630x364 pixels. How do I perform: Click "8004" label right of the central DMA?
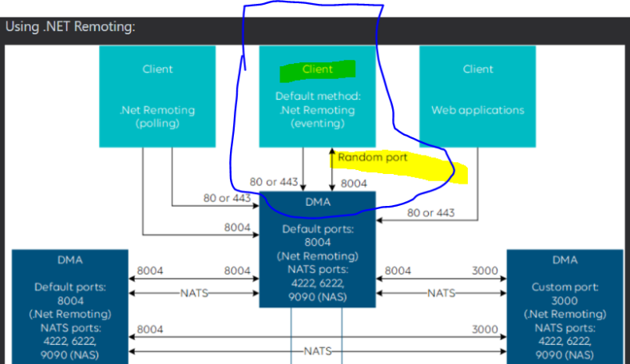[x=398, y=271]
